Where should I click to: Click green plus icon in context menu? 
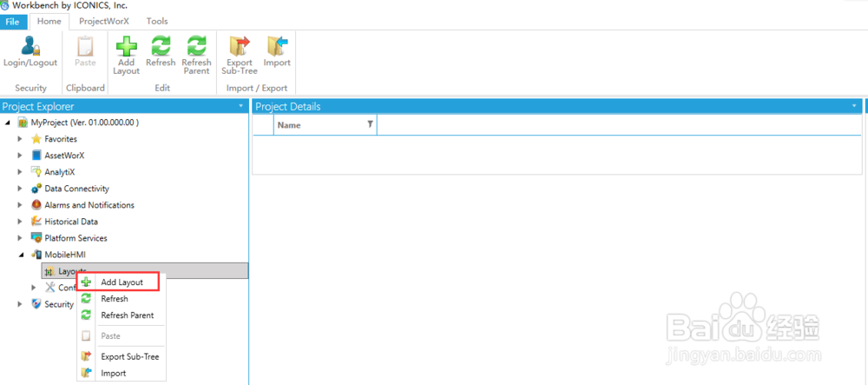click(x=86, y=282)
